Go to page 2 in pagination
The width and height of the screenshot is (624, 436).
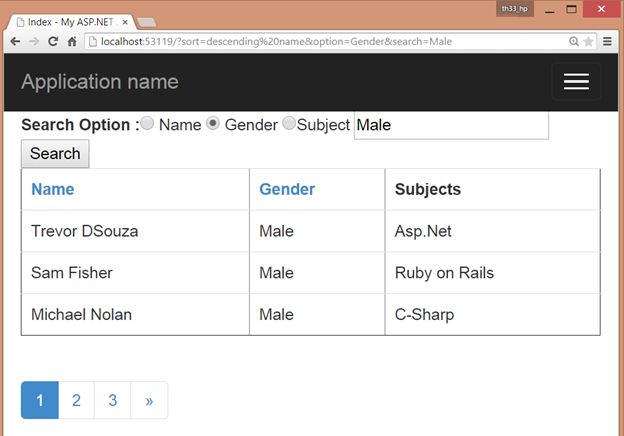[x=76, y=400]
